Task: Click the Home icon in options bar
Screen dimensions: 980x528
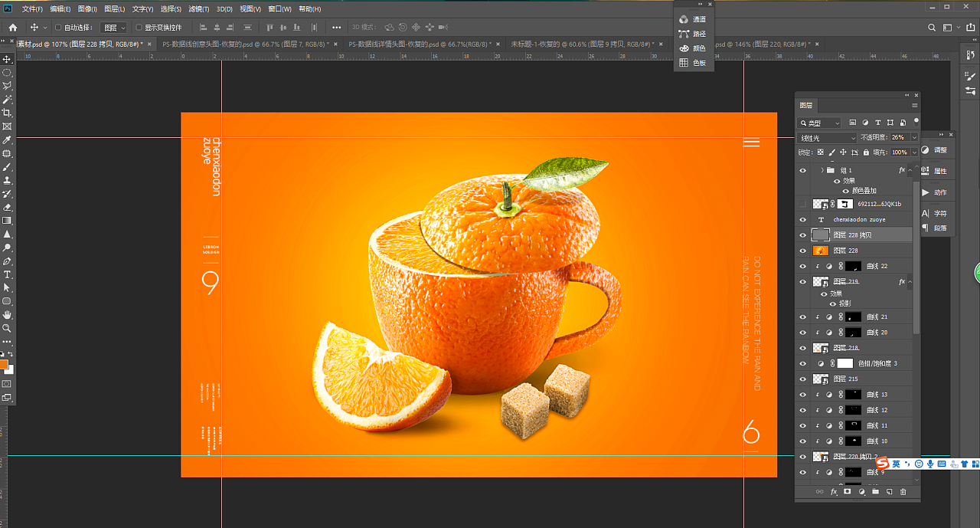Action: (12, 28)
